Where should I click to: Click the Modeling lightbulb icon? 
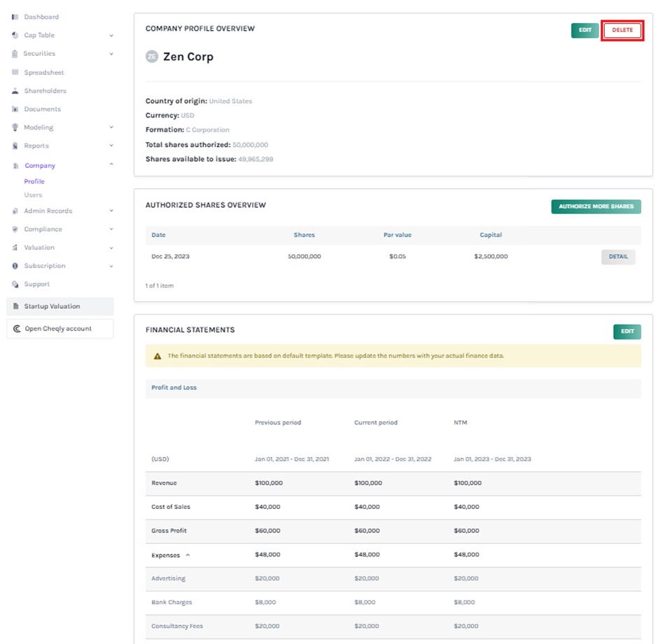(15, 127)
